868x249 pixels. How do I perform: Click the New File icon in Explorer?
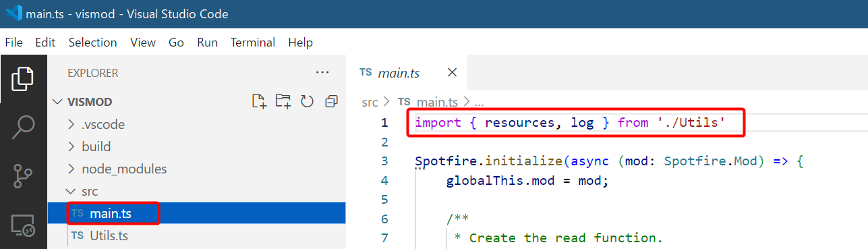click(x=259, y=101)
